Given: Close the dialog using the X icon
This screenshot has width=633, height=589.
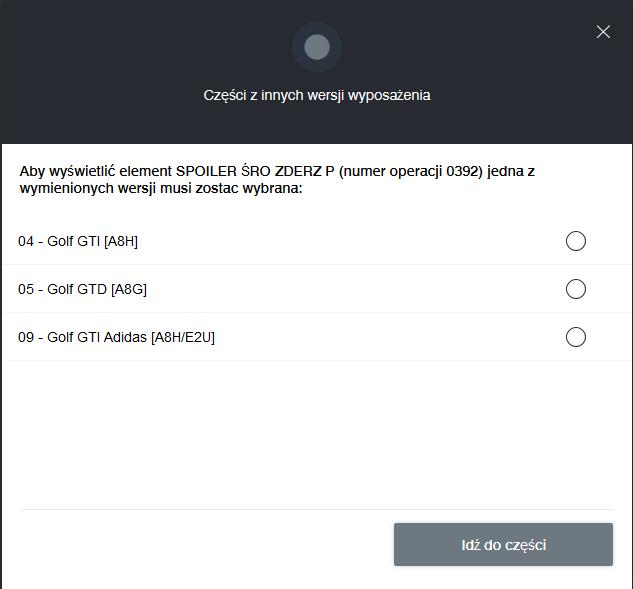Looking at the screenshot, I should pyautogui.click(x=603, y=31).
